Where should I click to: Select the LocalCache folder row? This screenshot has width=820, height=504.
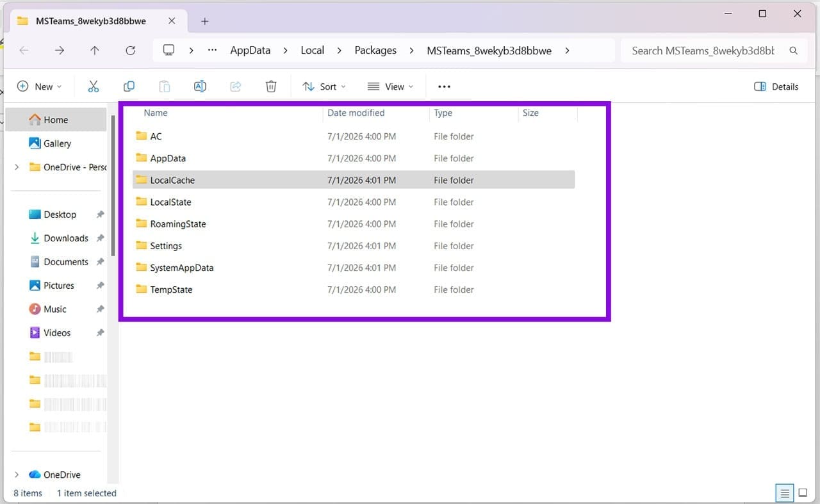pyautogui.click(x=354, y=180)
